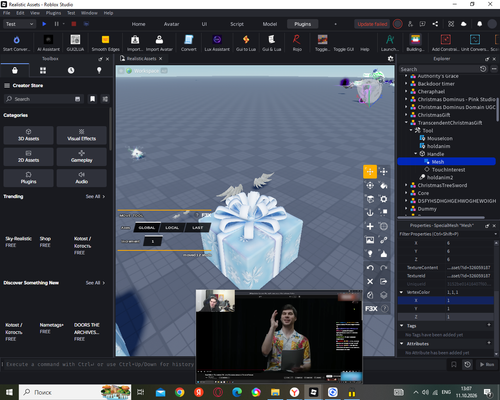This screenshot has height=400, width=500.
Task: Collapse the TranscendentChristmasGift tree item
Action: [x=406, y=123]
